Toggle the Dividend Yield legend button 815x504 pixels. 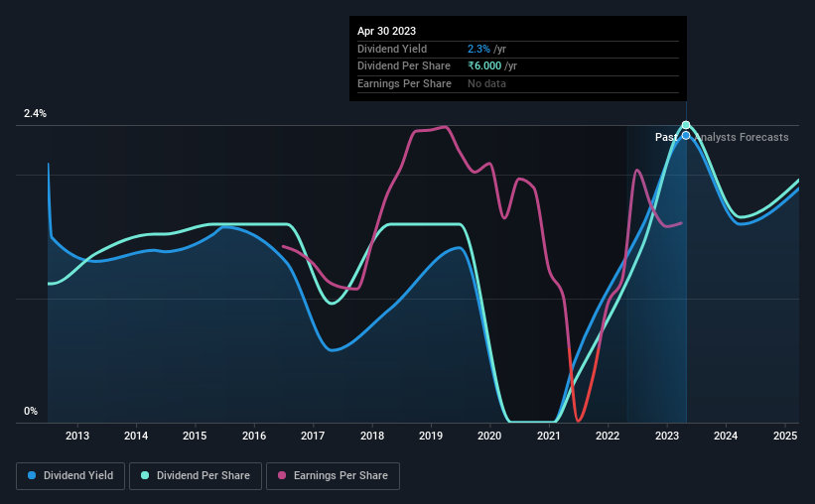(x=70, y=476)
